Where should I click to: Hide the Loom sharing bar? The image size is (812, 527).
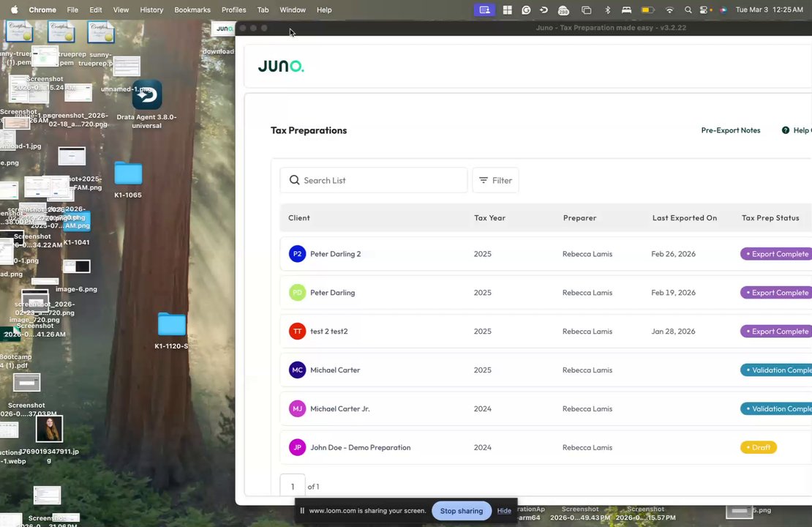pyautogui.click(x=504, y=510)
